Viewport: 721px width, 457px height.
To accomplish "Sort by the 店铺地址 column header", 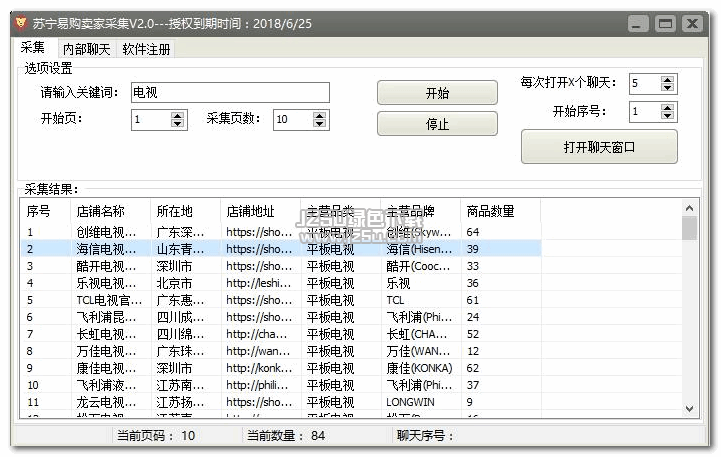I will tap(261, 211).
